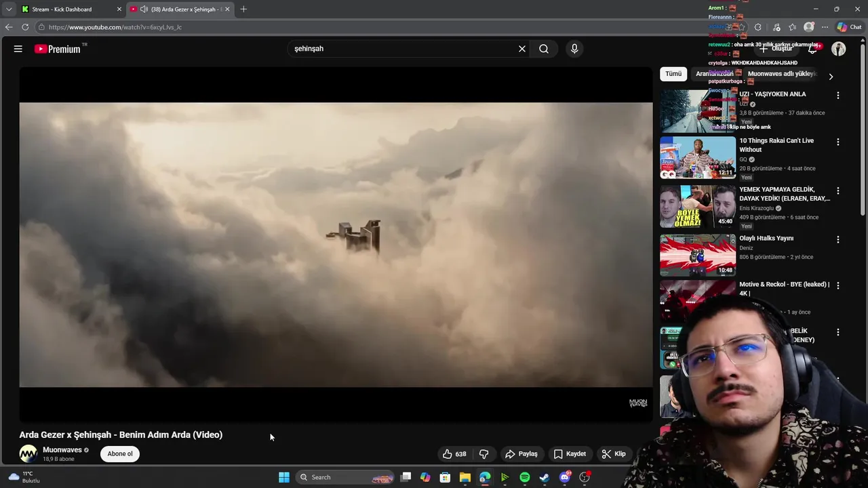This screenshot has height=488, width=868.
Task: Open options for Olaylı Htalks Yayını
Action: click(x=838, y=240)
